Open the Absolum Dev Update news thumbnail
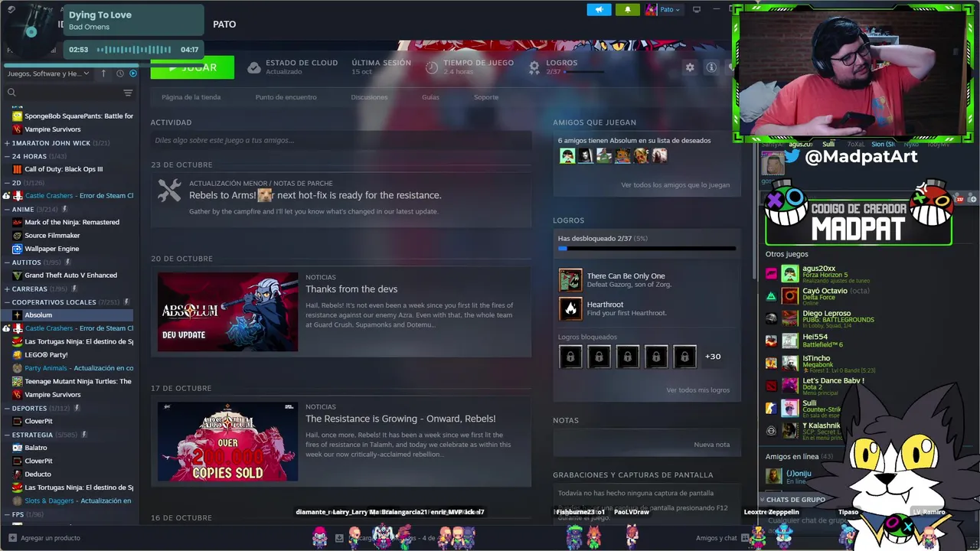 click(227, 312)
